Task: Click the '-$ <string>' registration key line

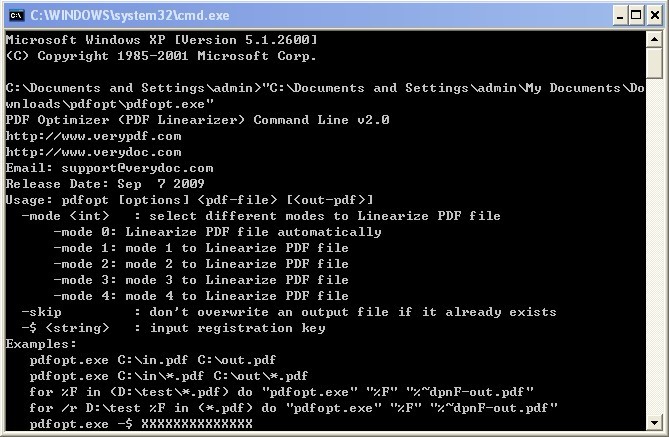Action: (x=174, y=328)
